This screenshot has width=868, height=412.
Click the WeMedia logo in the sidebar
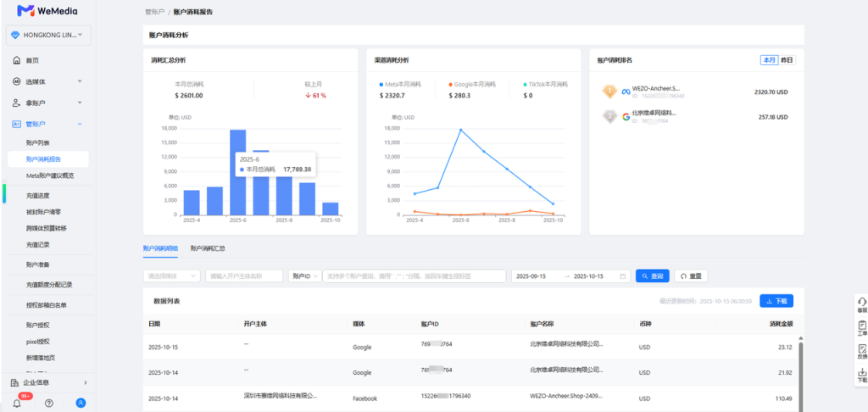tap(47, 11)
